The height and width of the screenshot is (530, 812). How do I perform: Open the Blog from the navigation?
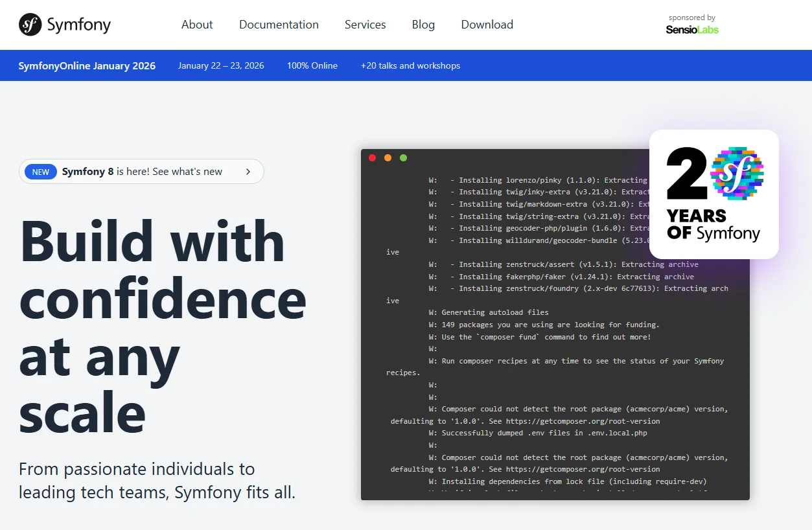pos(423,25)
